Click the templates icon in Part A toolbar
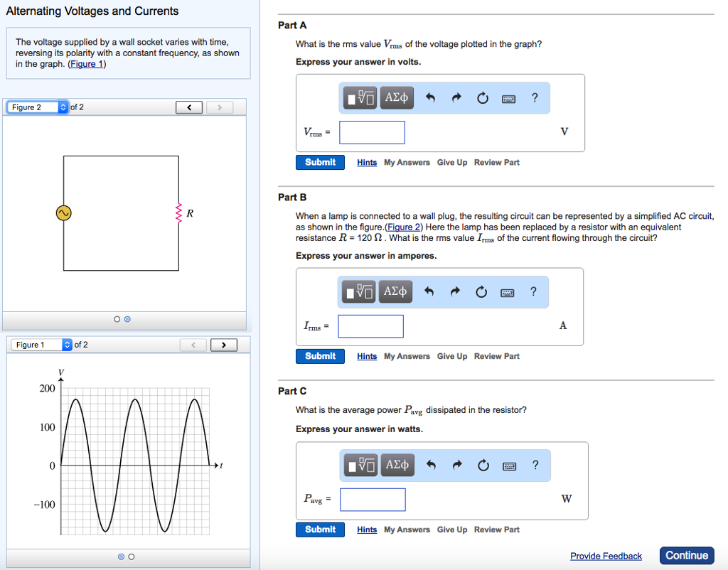 [x=360, y=98]
